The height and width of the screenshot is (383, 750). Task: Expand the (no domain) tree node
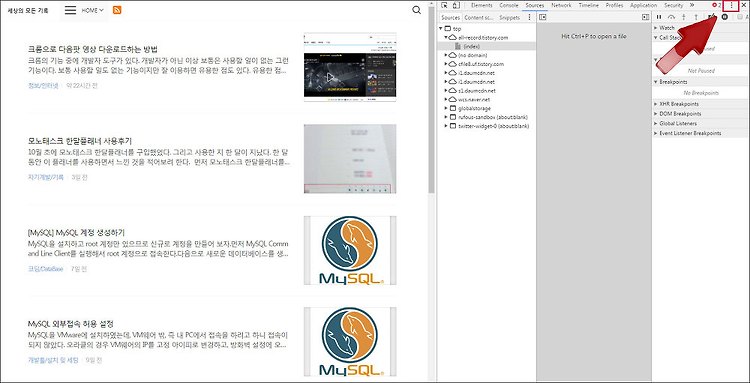446,55
